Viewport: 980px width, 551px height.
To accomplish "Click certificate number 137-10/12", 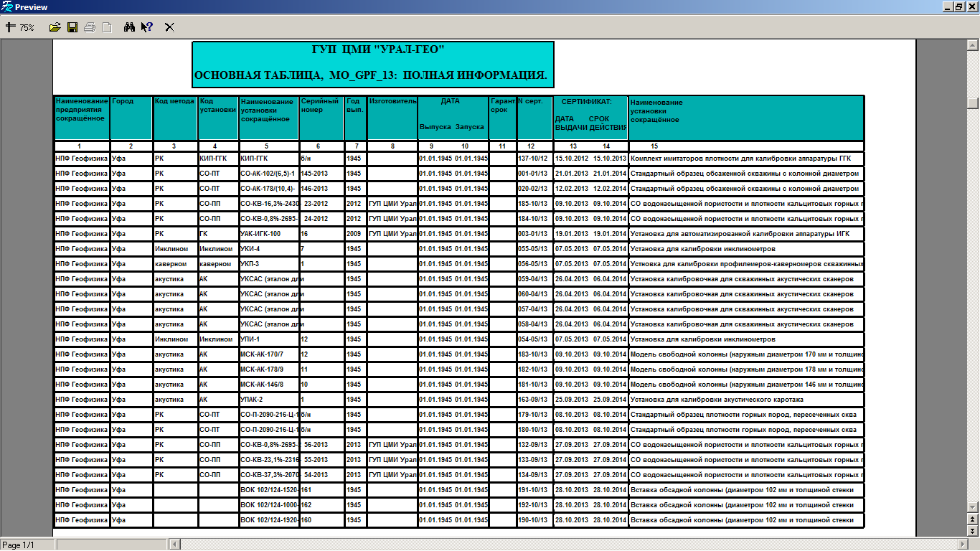I will [x=533, y=159].
